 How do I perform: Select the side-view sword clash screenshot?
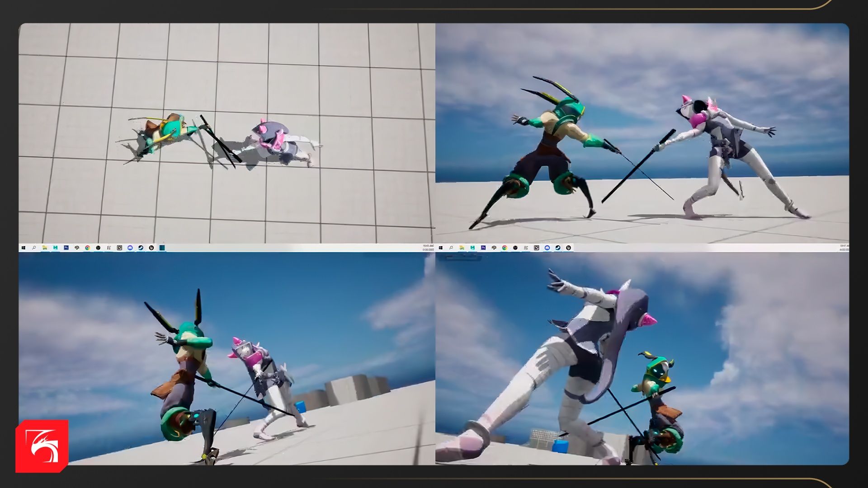coord(642,133)
